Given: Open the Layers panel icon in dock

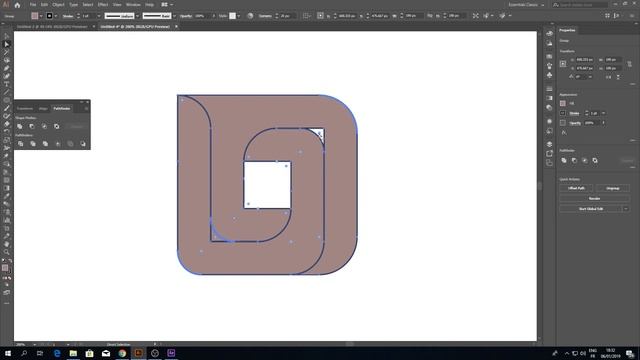Looking at the screenshot, I should [x=549, y=144].
